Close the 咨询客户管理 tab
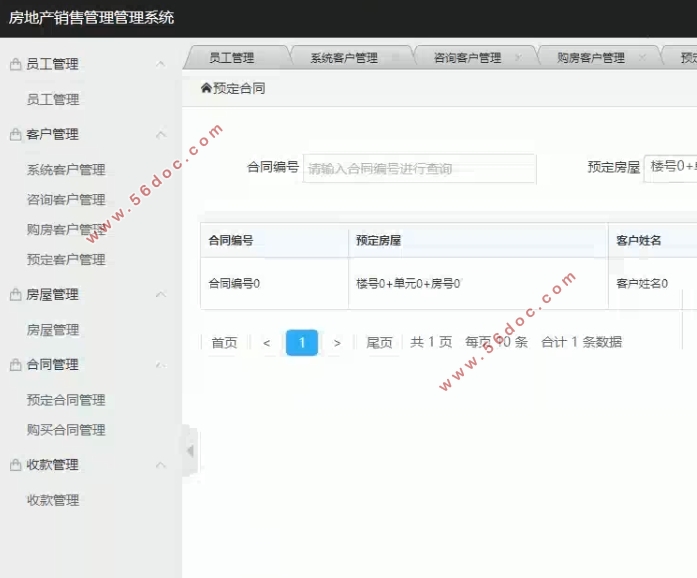This screenshot has height=578, width=697. tap(518, 57)
